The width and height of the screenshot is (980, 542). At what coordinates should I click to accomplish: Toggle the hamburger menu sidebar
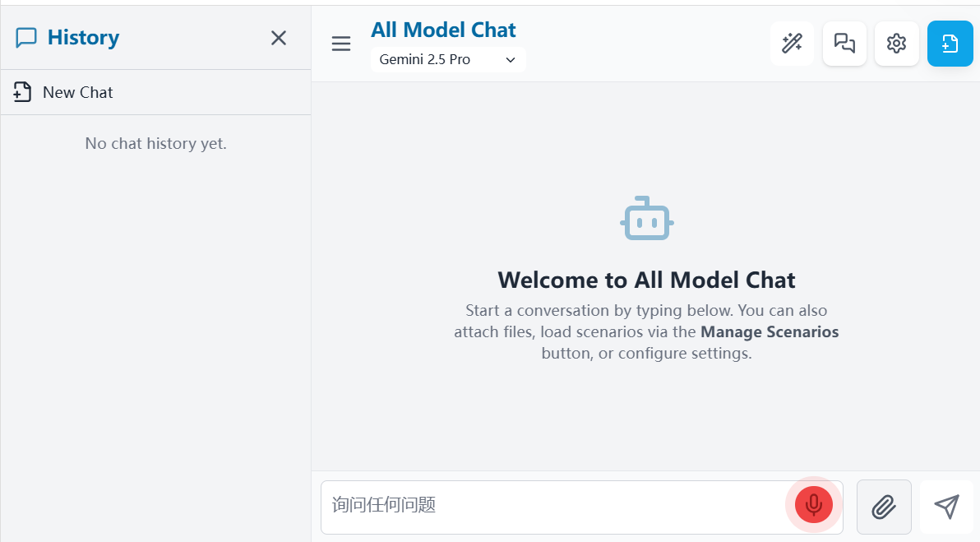click(x=341, y=44)
